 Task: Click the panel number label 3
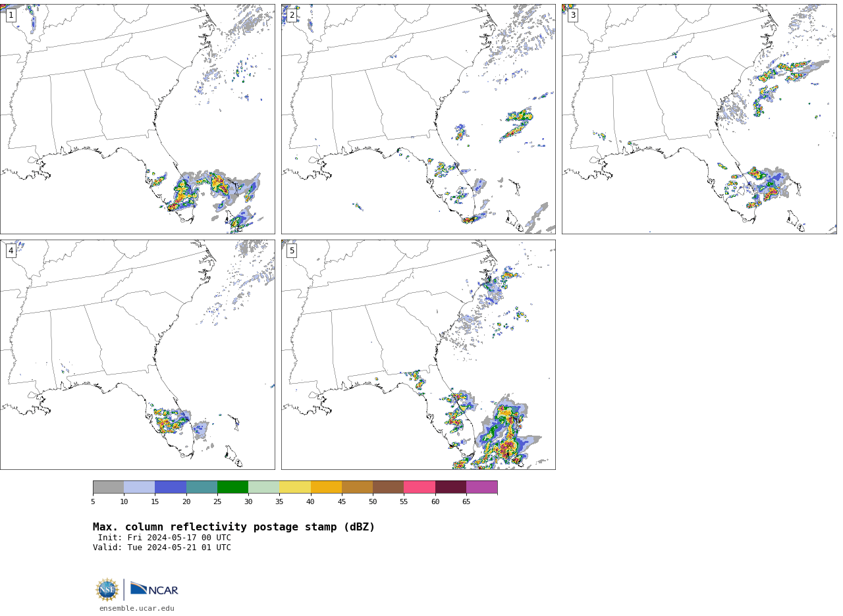tap(573, 15)
